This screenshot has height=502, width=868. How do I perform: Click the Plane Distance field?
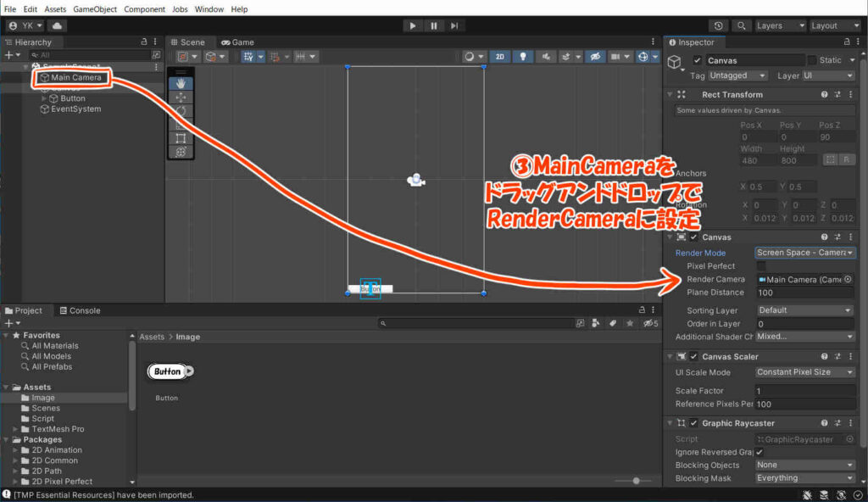click(x=805, y=293)
